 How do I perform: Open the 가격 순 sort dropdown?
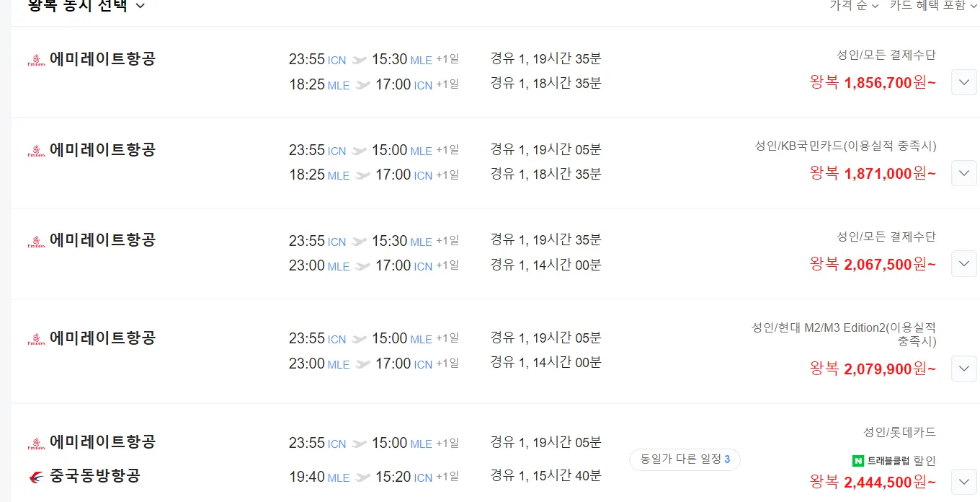[x=854, y=5]
